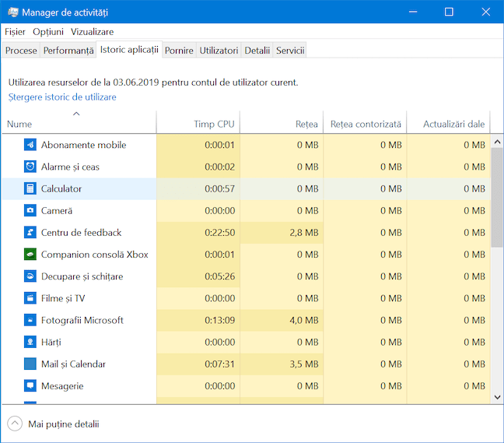Click the Fotografii Microsoft icon
The width and height of the screenshot is (504, 443).
pyautogui.click(x=30, y=320)
